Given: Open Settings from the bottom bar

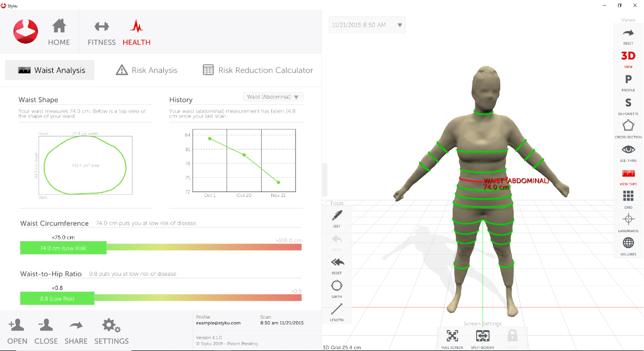Looking at the screenshot, I should click(x=111, y=332).
